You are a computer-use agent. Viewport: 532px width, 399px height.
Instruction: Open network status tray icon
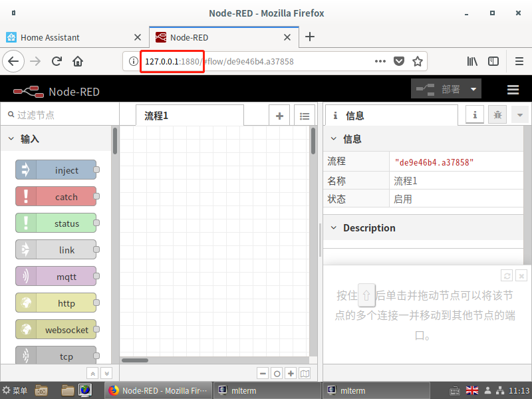tap(500, 390)
